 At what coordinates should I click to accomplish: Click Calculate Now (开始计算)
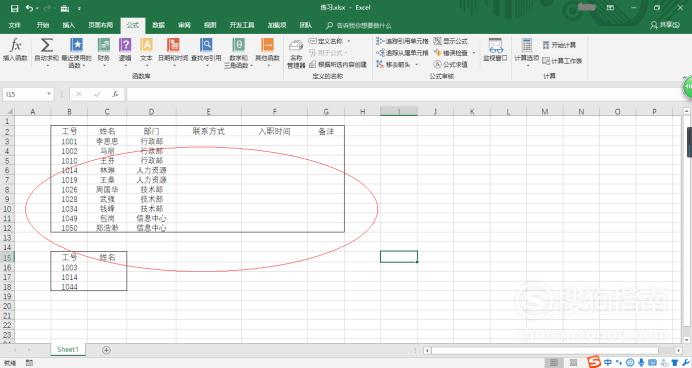[x=559, y=45]
